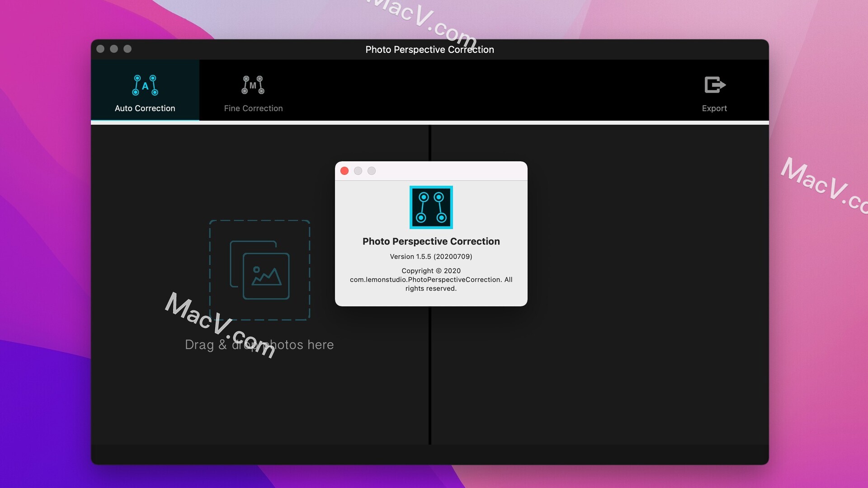The height and width of the screenshot is (488, 868).
Task: Click the 'Photo Perspective Correction' heading in About dialog
Action: point(431,241)
